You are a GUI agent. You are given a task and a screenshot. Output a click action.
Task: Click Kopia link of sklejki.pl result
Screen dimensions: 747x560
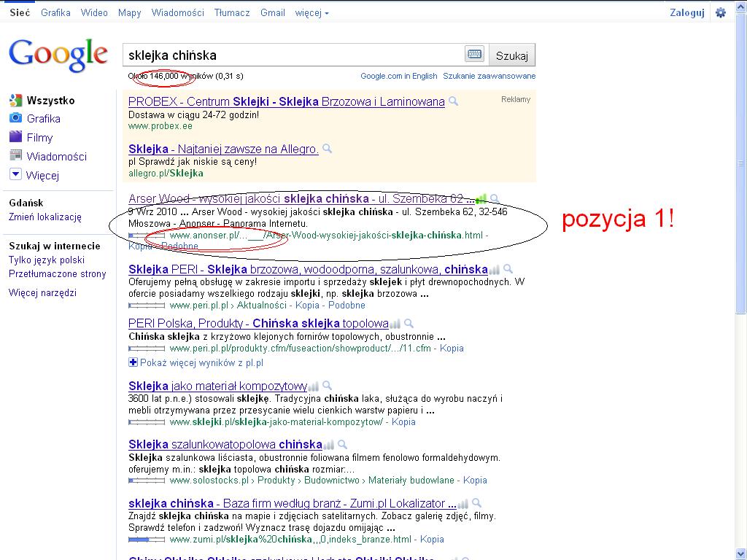pyautogui.click(x=403, y=422)
